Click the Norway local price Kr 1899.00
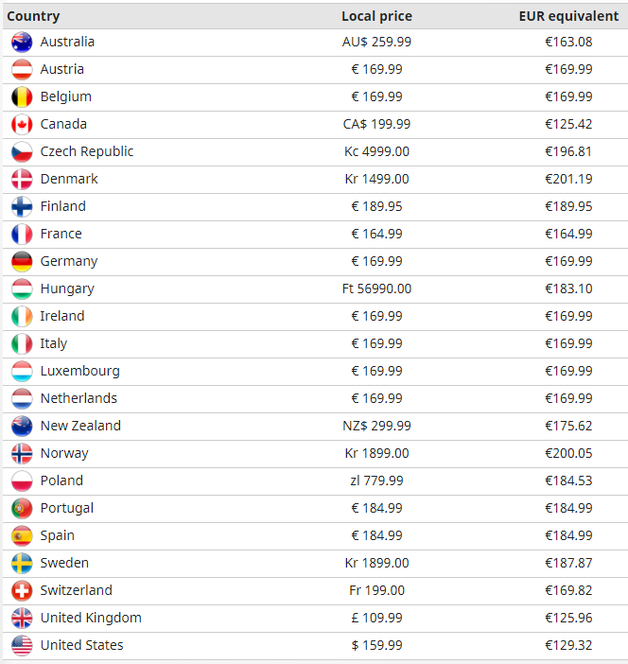 point(376,453)
